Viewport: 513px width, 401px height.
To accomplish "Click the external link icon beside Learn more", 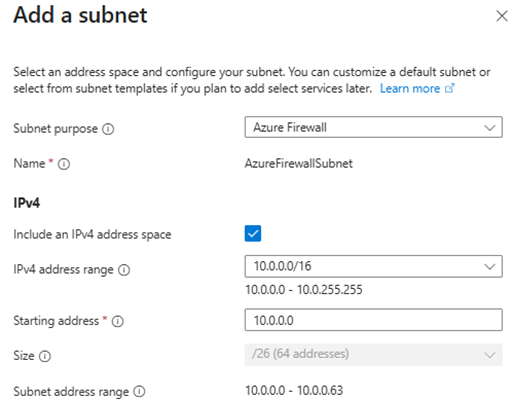I will click(450, 88).
